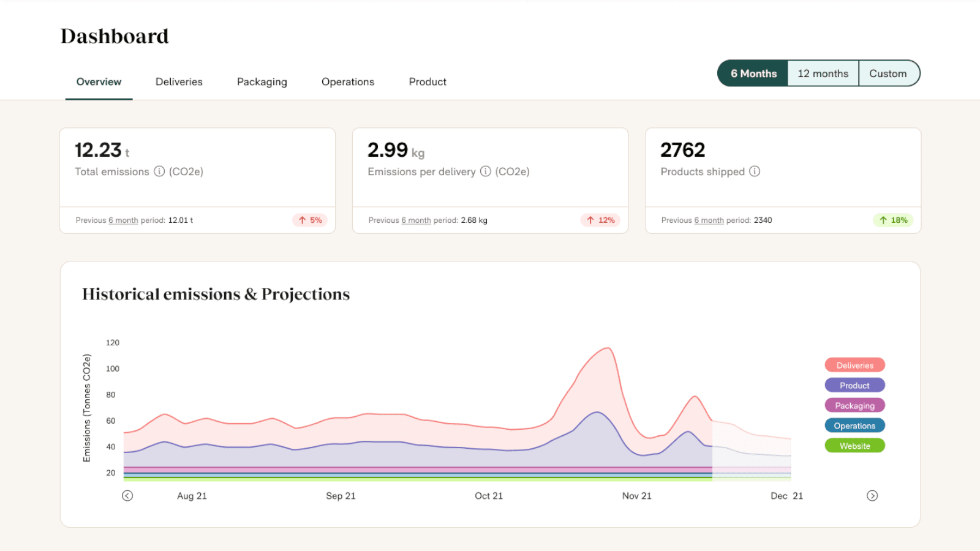Switch to the Deliveries tab

click(x=179, y=81)
